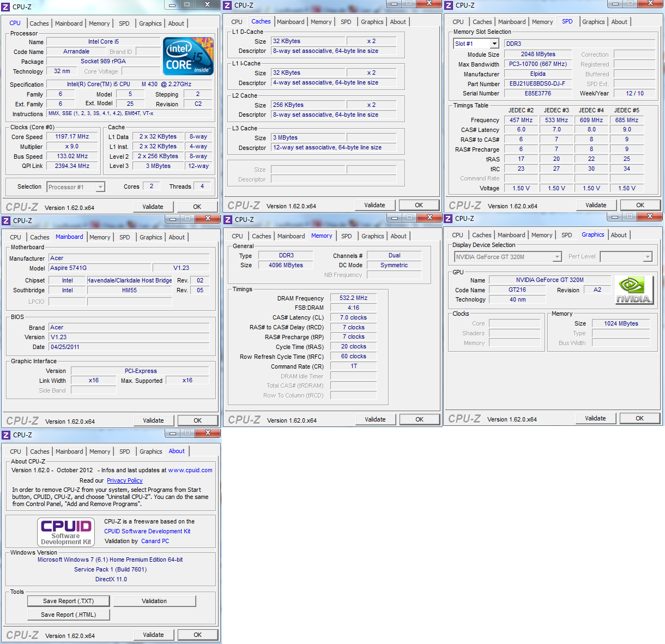Click the Service Pack 1 (Build 7601) text
This screenshot has height=644, width=665.
point(110,569)
